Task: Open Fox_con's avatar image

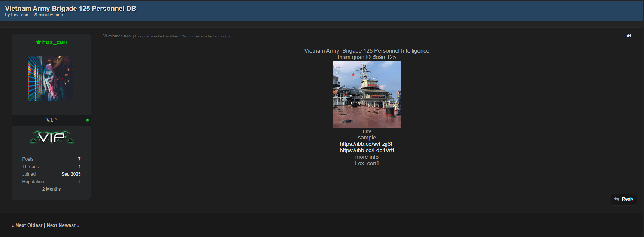Action: point(51,79)
